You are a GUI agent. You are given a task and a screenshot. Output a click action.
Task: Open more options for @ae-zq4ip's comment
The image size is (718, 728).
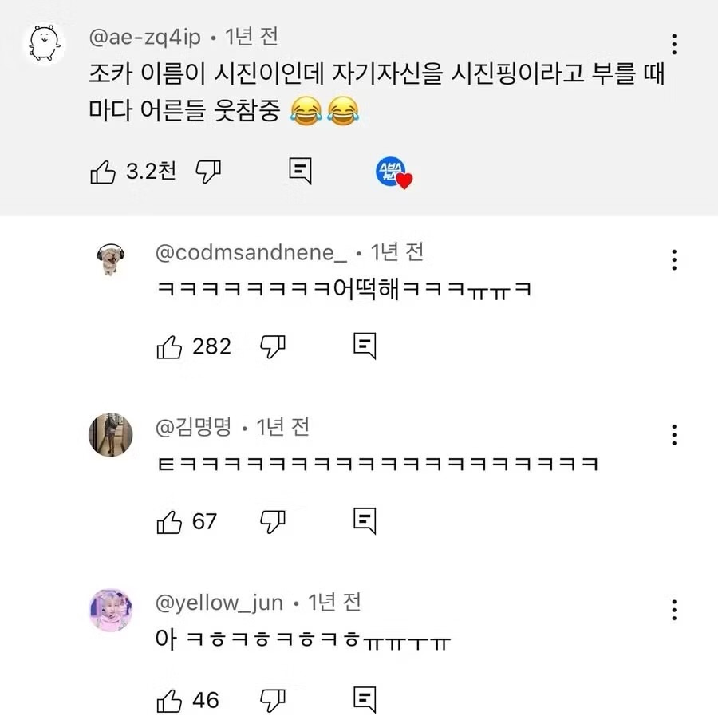[x=675, y=44]
